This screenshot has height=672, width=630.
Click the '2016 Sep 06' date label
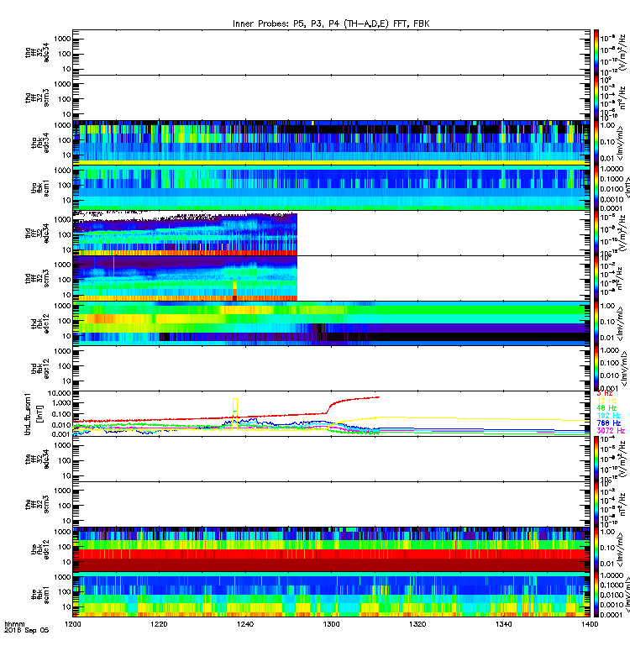click(27, 630)
